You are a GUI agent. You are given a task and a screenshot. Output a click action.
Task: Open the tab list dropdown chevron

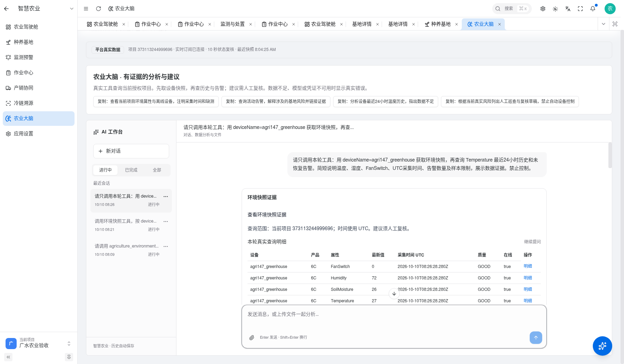pos(604,24)
